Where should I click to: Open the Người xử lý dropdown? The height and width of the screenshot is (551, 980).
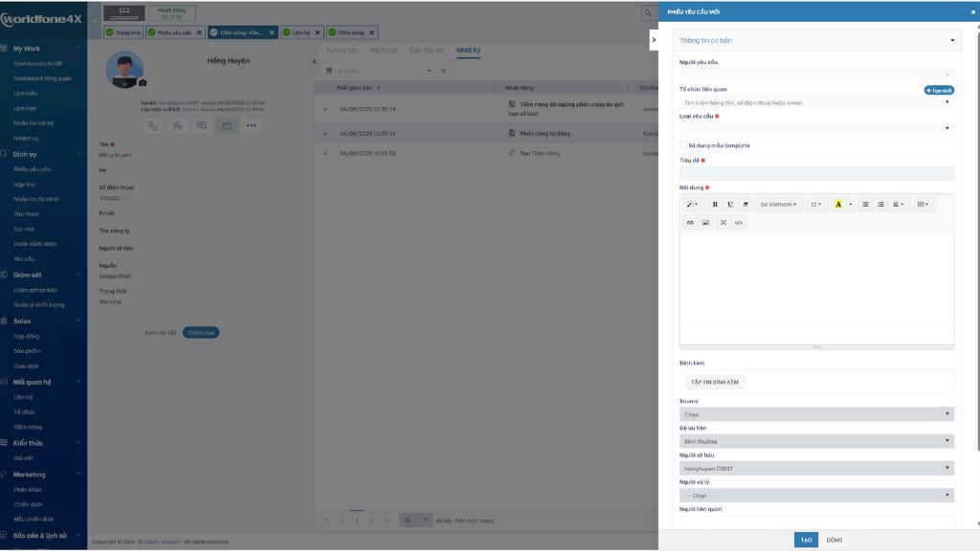[x=817, y=496]
